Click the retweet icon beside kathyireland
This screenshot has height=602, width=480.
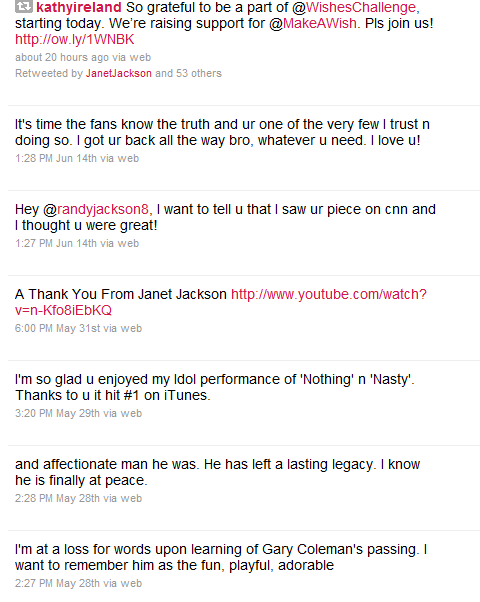click(x=23, y=7)
